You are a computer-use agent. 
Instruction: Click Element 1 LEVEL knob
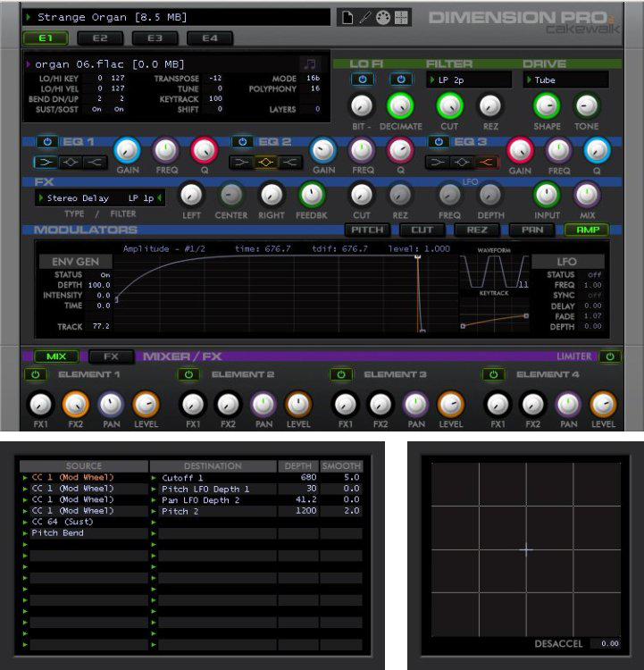click(x=146, y=404)
